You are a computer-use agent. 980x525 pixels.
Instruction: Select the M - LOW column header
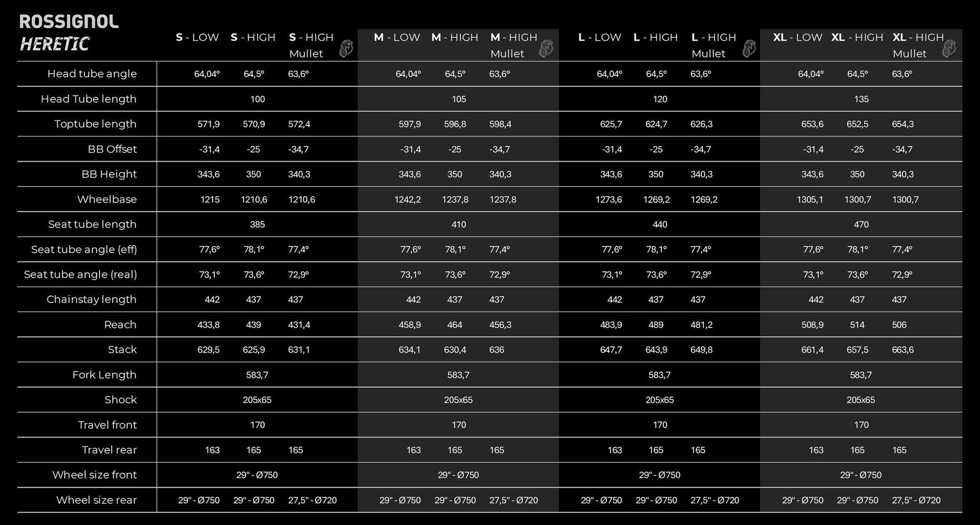pyautogui.click(x=397, y=37)
